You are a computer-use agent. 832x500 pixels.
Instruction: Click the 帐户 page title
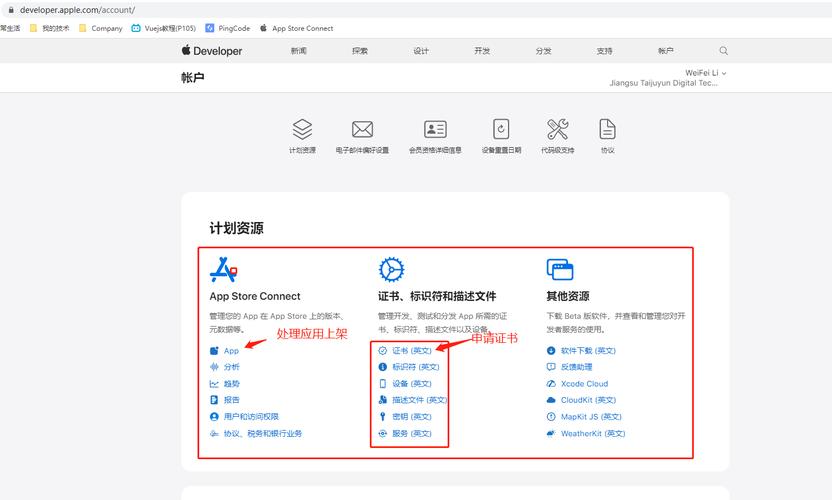[x=193, y=77]
